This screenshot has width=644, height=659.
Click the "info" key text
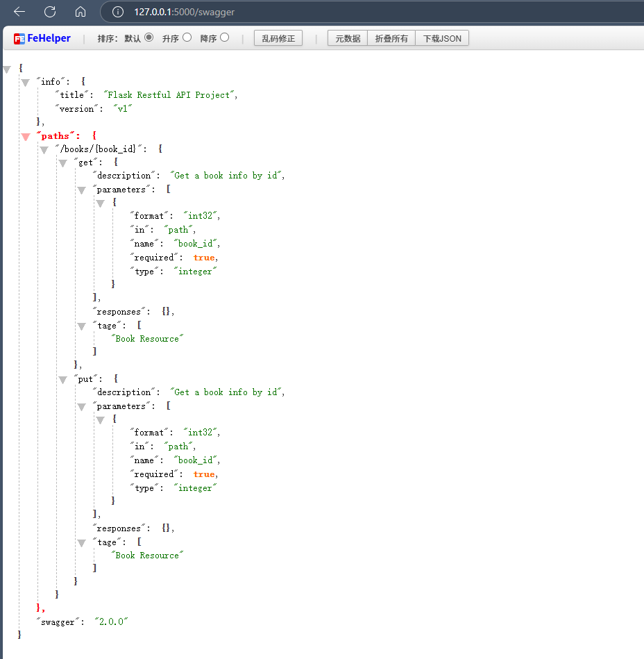click(x=51, y=81)
